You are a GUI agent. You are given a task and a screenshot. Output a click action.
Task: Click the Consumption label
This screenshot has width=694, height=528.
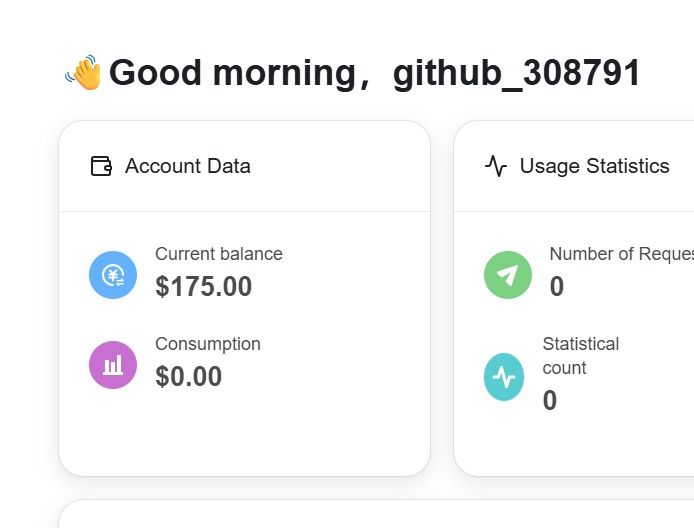[x=208, y=344]
